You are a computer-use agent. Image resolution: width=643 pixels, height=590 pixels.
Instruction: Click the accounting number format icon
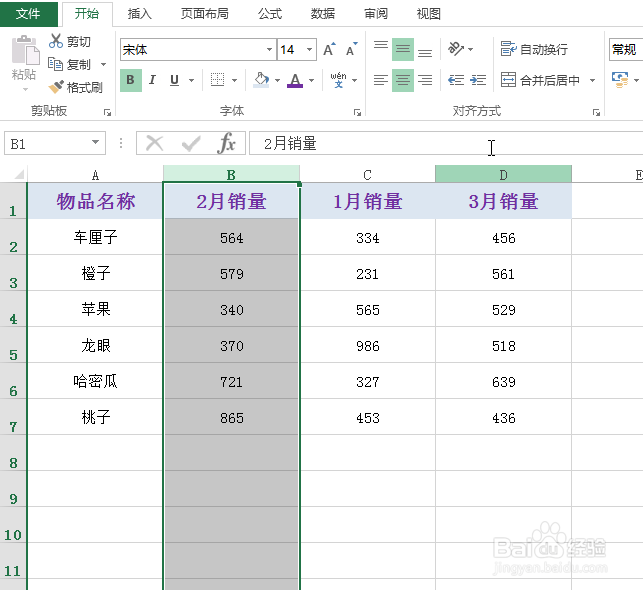coord(620,80)
